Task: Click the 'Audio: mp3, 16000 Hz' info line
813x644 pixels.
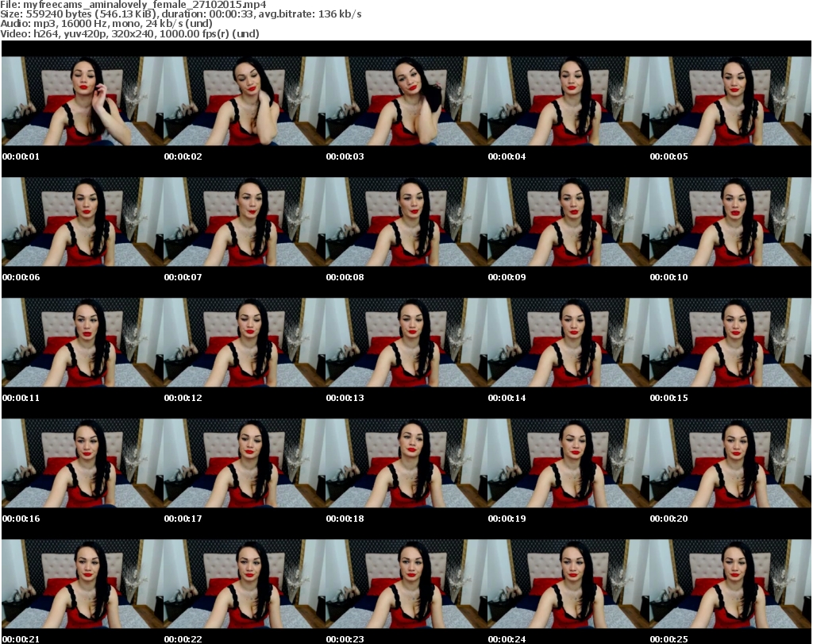Action: tap(106, 24)
